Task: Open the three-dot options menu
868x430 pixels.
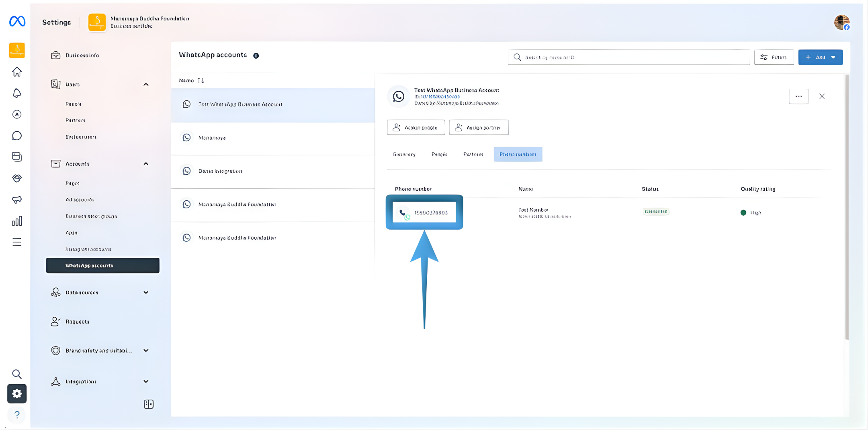Action: pos(798,96)
